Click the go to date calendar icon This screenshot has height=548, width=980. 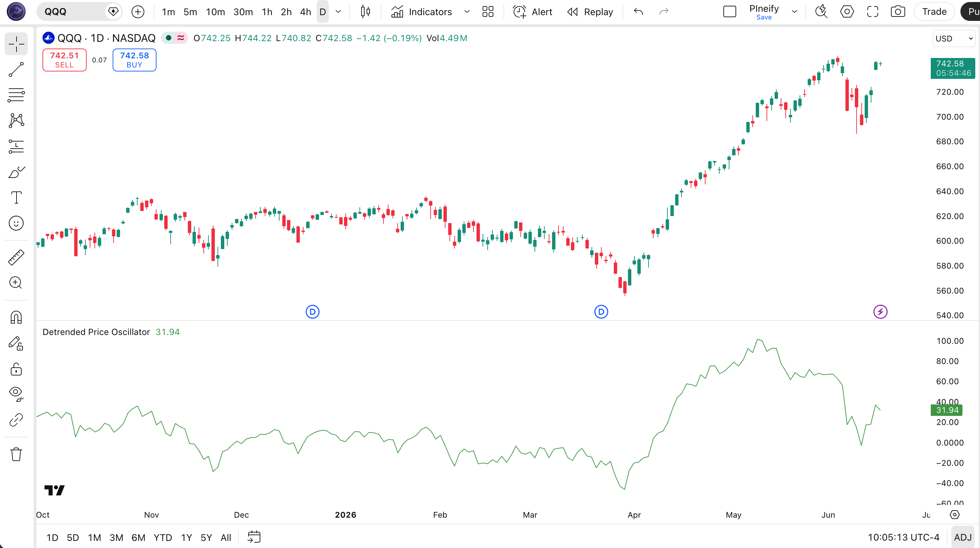pos(254,537)
